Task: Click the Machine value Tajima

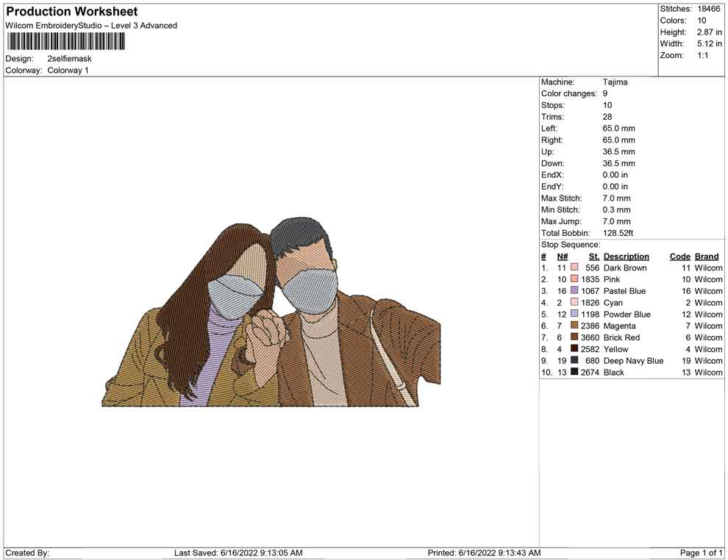Action: pos(615,82)
